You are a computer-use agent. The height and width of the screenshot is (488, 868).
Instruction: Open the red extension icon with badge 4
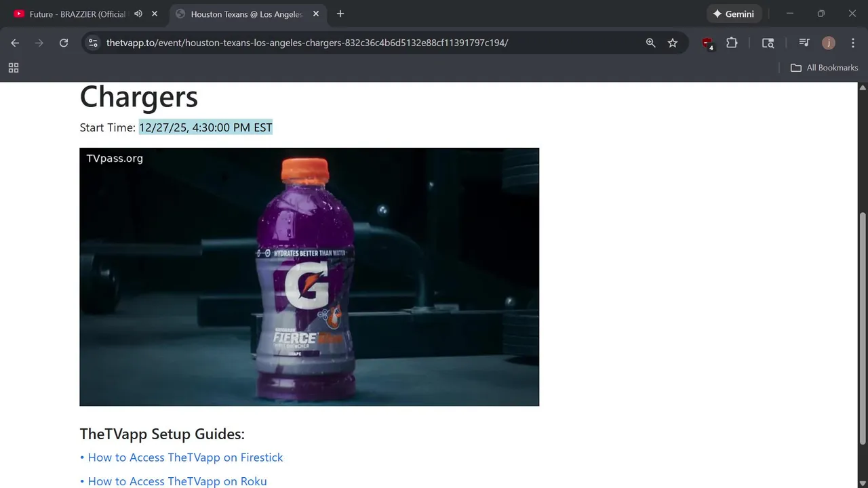pyautogui.click(x=707, y=43)
